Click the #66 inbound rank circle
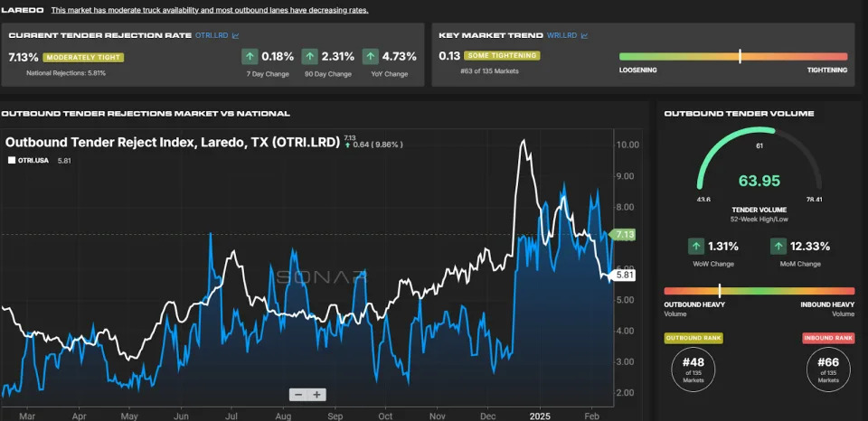Viewport: 868px width, 421px height. (x=828, y=369)
